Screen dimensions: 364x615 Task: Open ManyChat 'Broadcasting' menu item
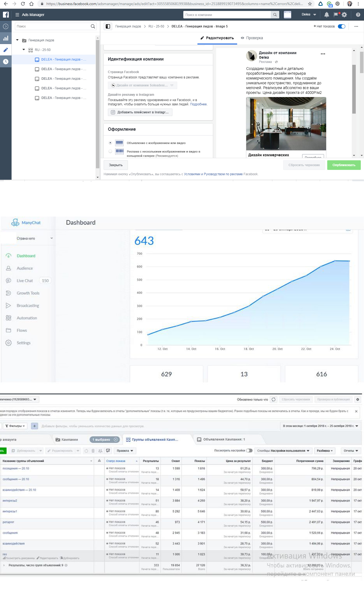point(28,306)
